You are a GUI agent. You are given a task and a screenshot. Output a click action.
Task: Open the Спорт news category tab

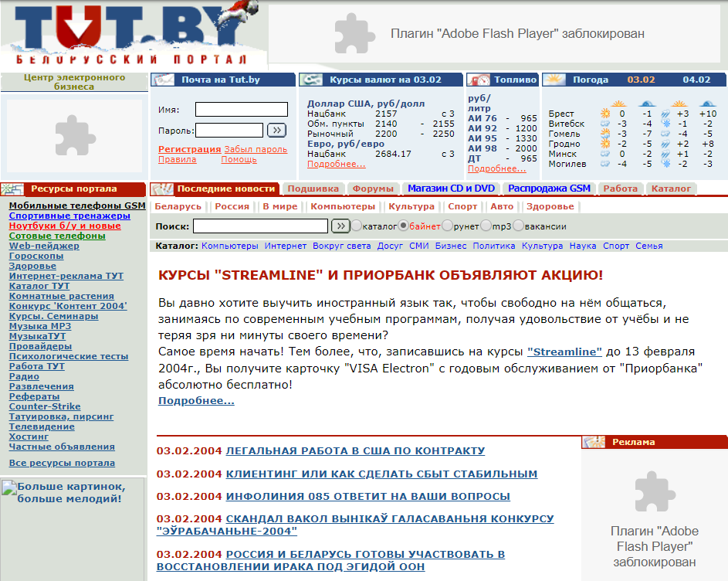pos(462,206)
